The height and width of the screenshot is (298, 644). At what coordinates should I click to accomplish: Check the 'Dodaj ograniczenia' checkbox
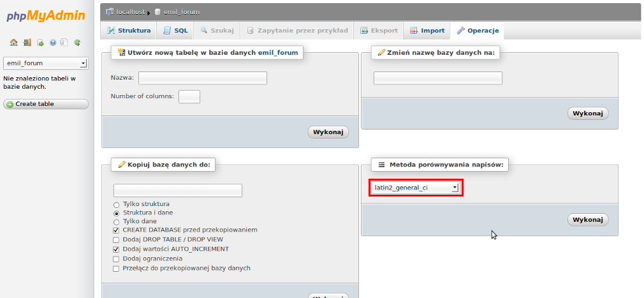coord(116,259)
